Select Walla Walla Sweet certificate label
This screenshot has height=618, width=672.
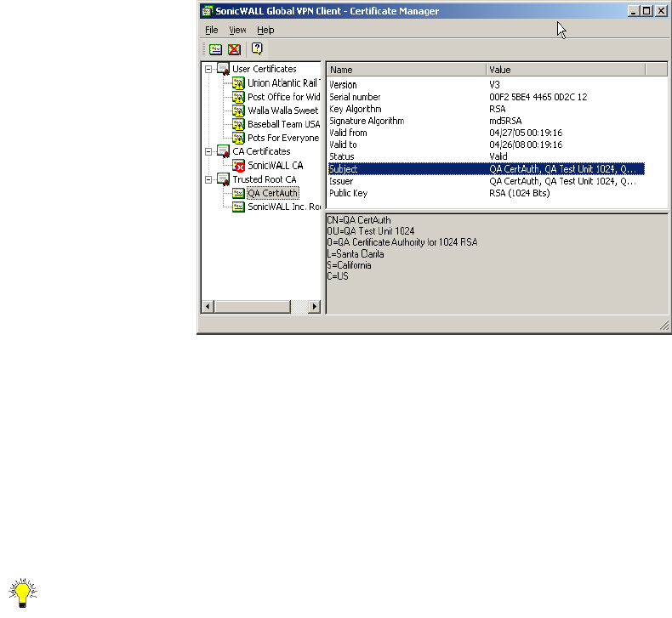[x=283, y=111]
